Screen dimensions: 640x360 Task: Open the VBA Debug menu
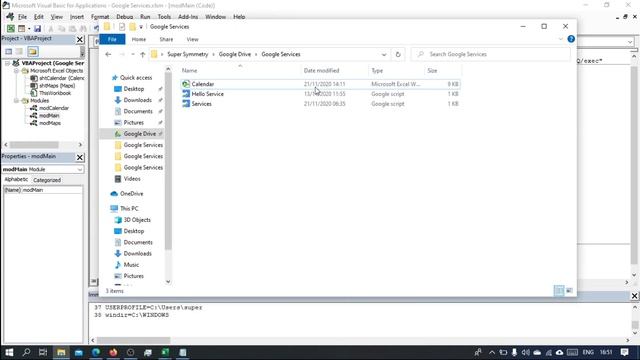pos(124,17)
